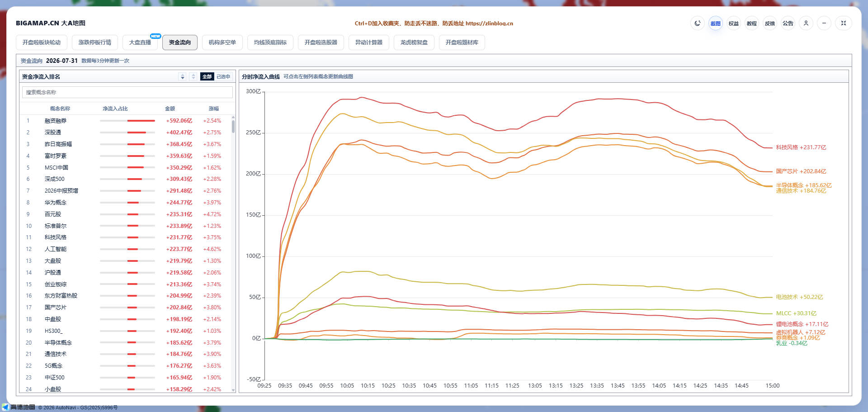Screen dimensions: 868x412
Task: Select the 百元股 concept row
Action: coord(125,214)
